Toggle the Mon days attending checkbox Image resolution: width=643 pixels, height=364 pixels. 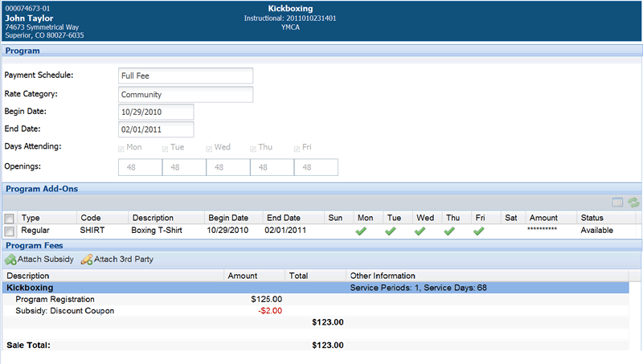tap(121, 149)
